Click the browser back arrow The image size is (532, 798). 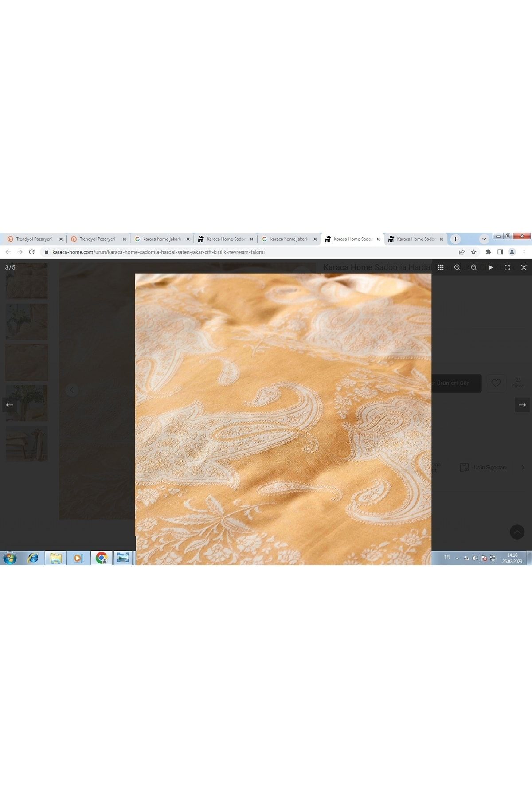(8, 252)
